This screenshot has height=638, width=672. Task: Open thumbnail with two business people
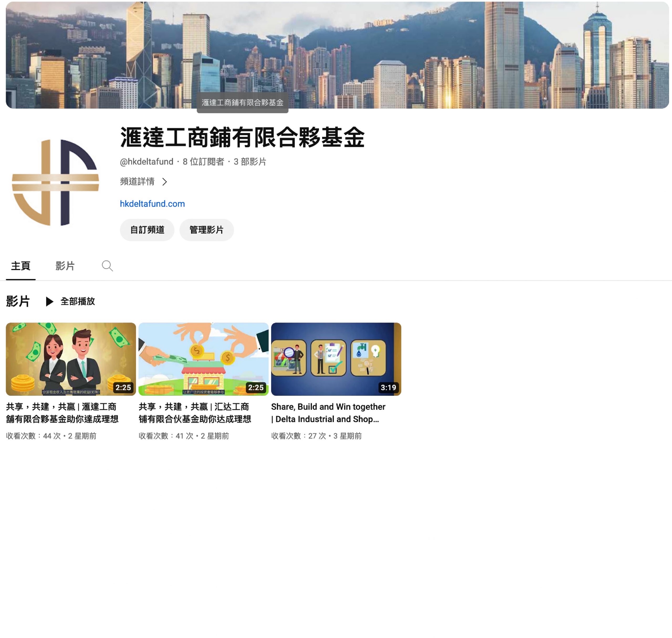71,359
